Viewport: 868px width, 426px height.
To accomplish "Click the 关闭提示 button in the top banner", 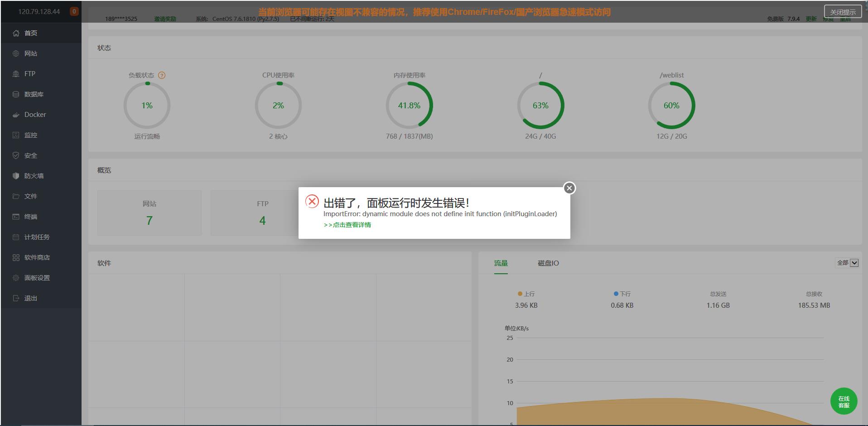I will 843,12.
